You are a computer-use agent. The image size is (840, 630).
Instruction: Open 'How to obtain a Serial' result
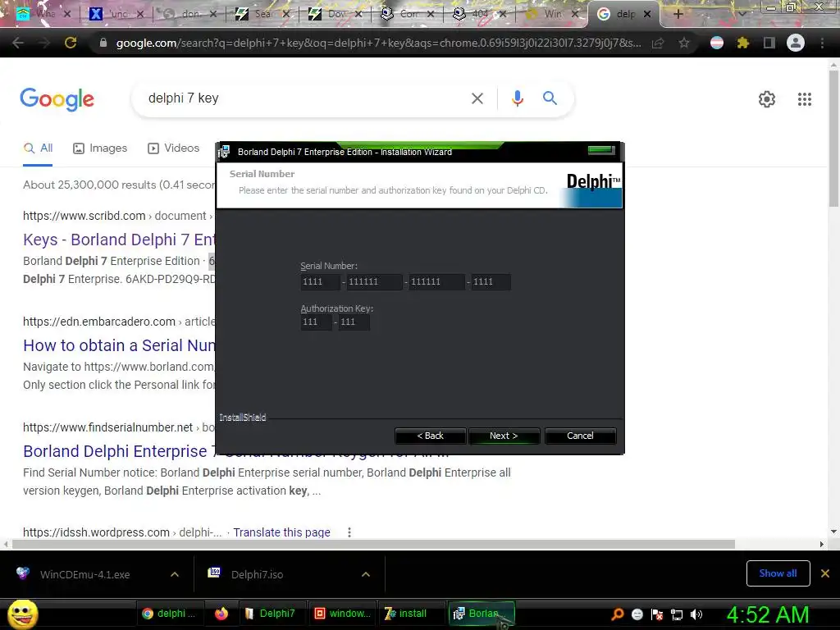[x=119, y=345]
